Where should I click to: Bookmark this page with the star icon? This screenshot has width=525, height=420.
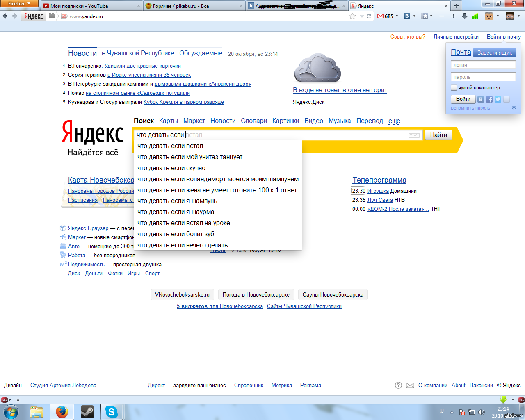pyautogui.click(x=352, y=16)
